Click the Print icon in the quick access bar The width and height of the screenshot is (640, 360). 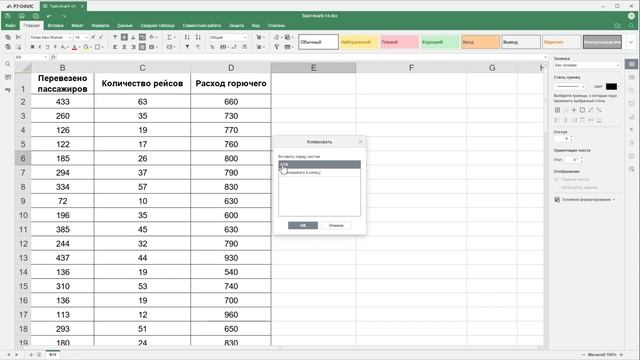point(22,16)
